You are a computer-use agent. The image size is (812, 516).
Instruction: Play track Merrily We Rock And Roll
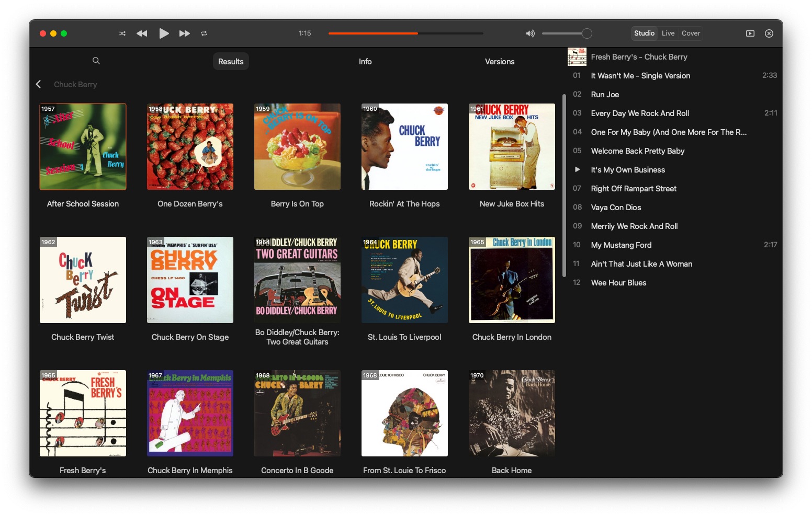675,226
